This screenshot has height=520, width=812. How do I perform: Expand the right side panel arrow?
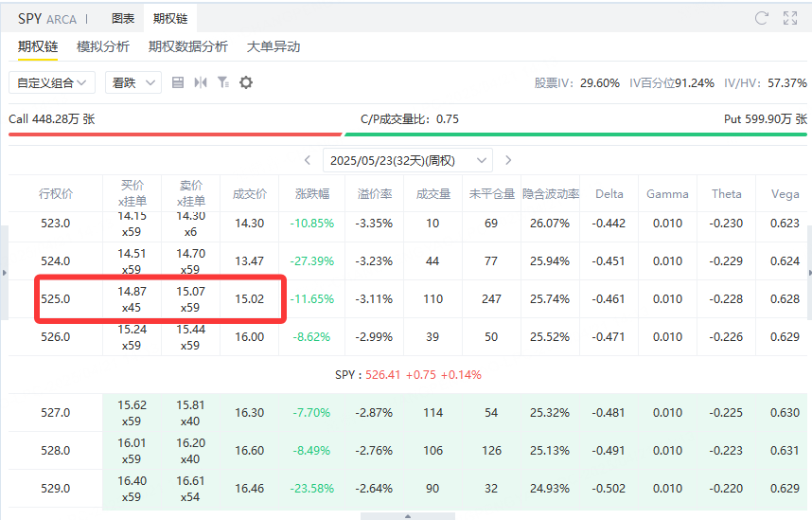pyautogui.click(x=809, y=272)
